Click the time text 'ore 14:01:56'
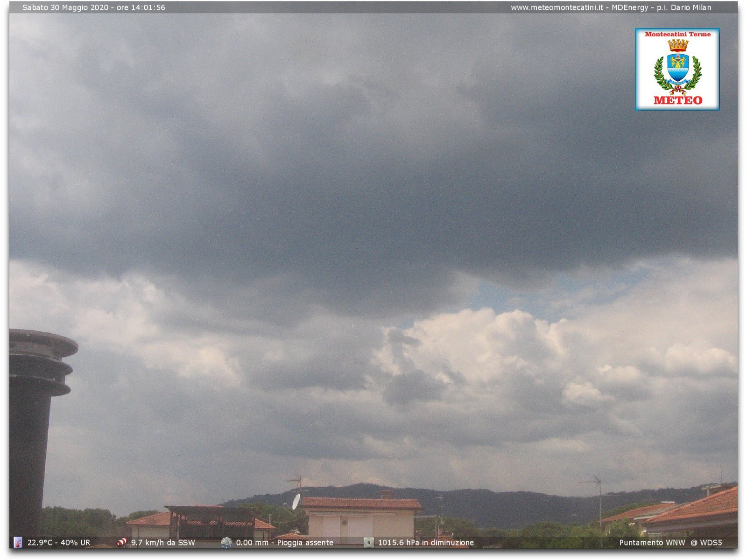This screenshot has width=747, height=560. pos(141,7)
